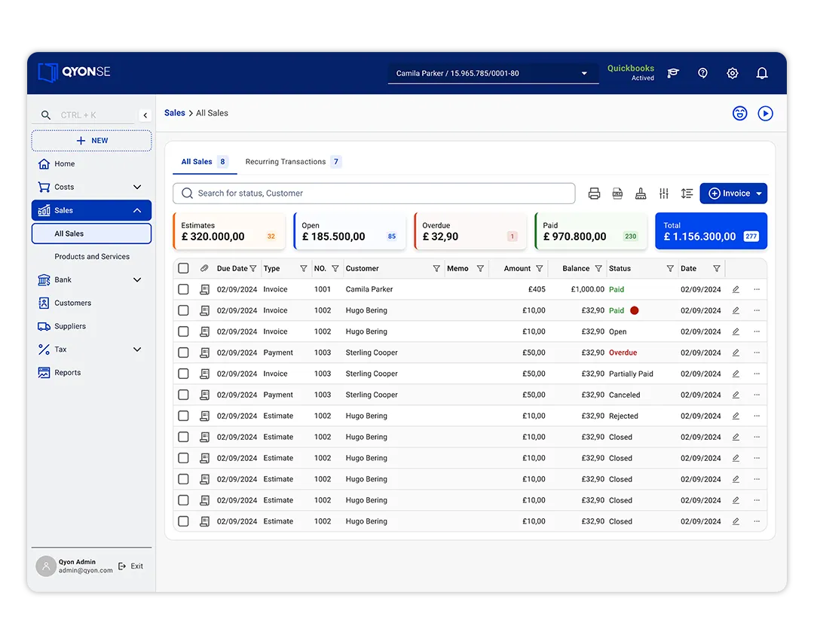
Task: Export the list with the XLS file icon
Action: [x=617, y=194]
